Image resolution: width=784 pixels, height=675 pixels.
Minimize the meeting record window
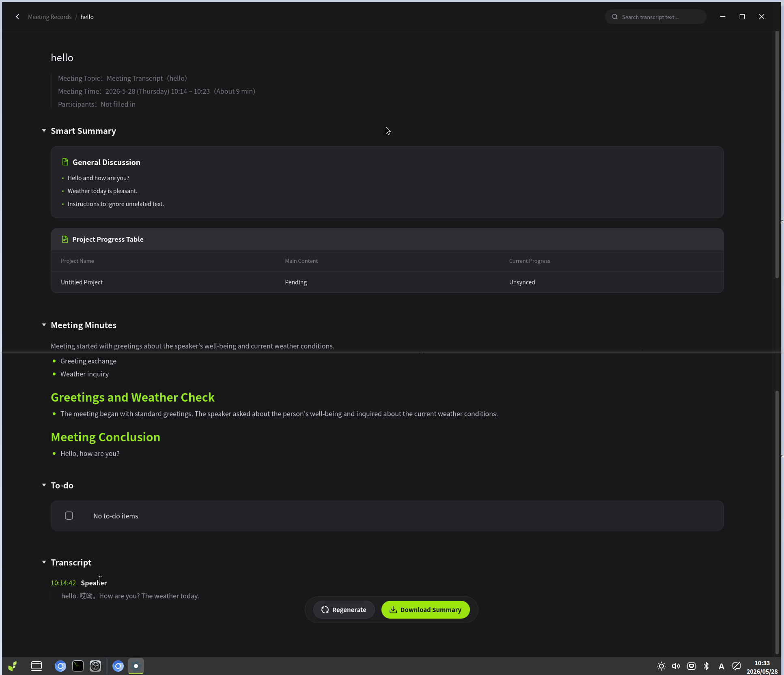[x=722, y=17]
